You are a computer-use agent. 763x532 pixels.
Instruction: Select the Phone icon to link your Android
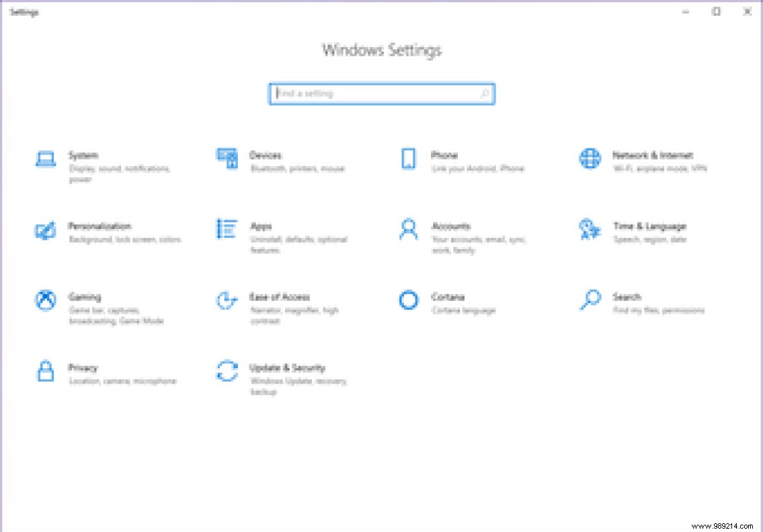408,159
